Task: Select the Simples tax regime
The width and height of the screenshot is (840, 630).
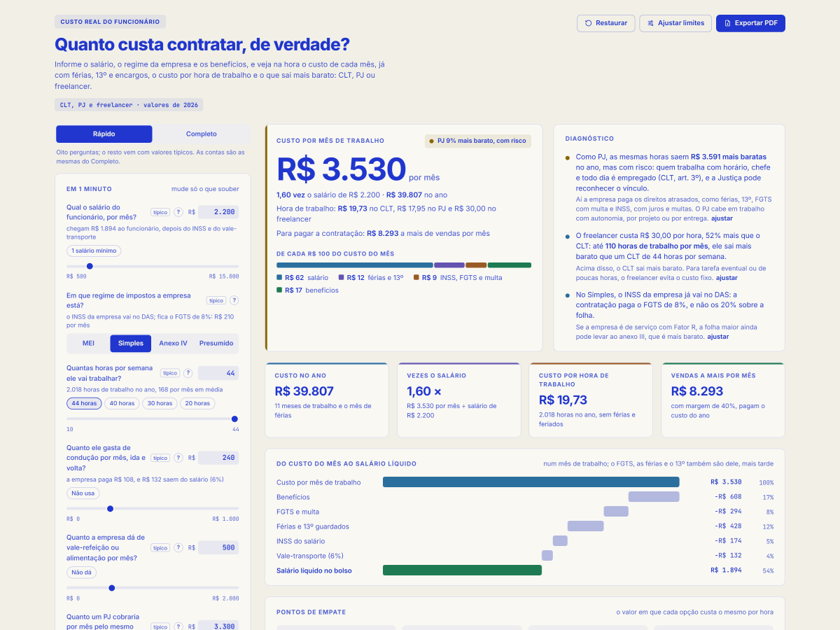Action: click(131, 343)
